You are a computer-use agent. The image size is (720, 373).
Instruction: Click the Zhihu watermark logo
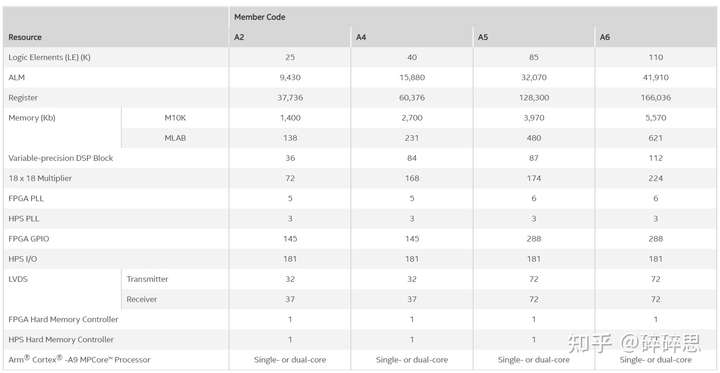pos(635,344)
